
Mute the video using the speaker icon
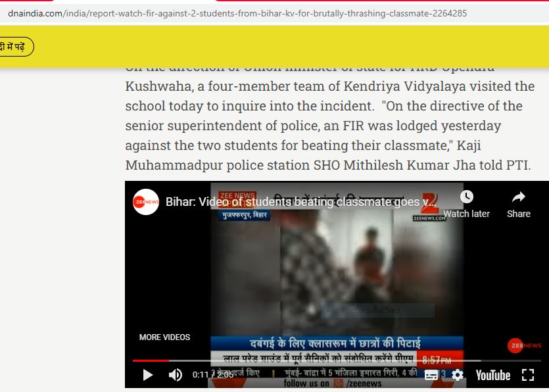pyautogui.click(x=176, y=375)
